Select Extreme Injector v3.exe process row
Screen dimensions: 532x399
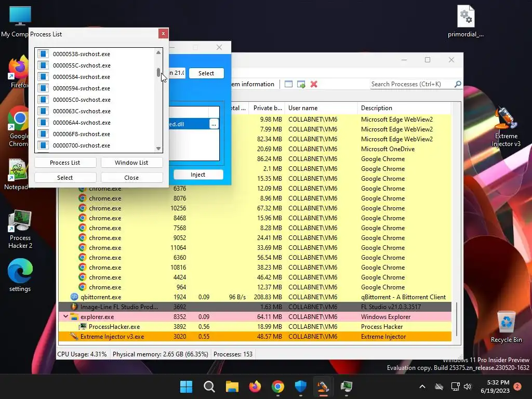[255, 336]
